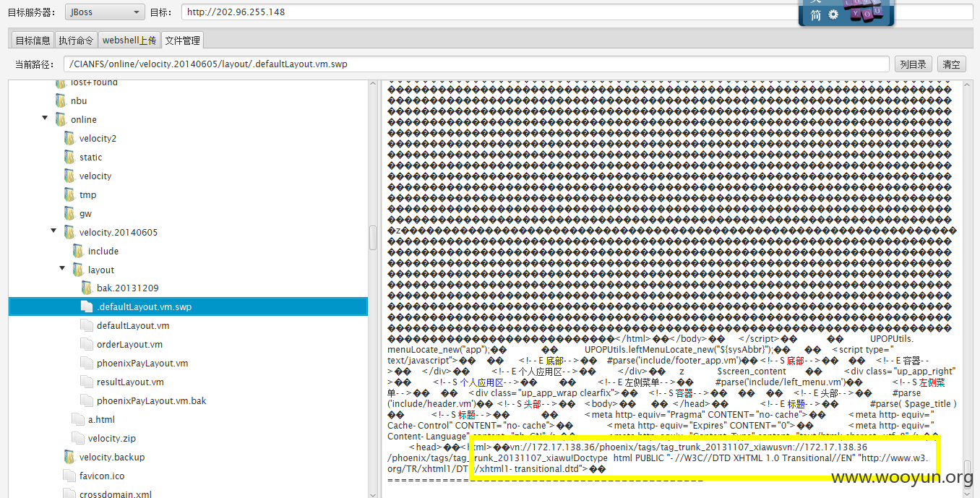980x498 pixels.
Task: Select the static folder label
Action: click(91, 157)
